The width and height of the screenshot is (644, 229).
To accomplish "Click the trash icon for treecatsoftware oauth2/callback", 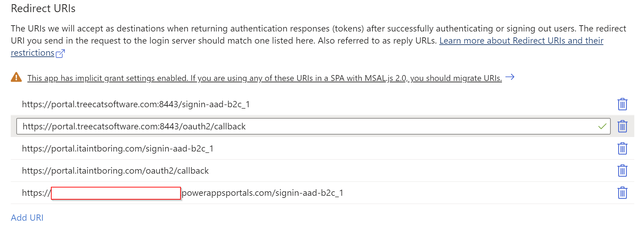I will pos(622,126).
